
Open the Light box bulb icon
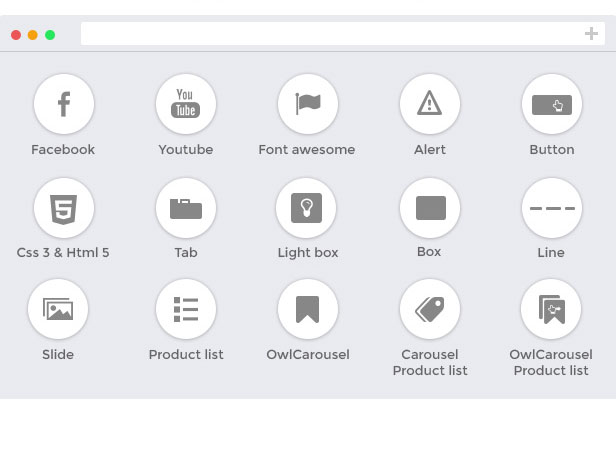point(306,208)
